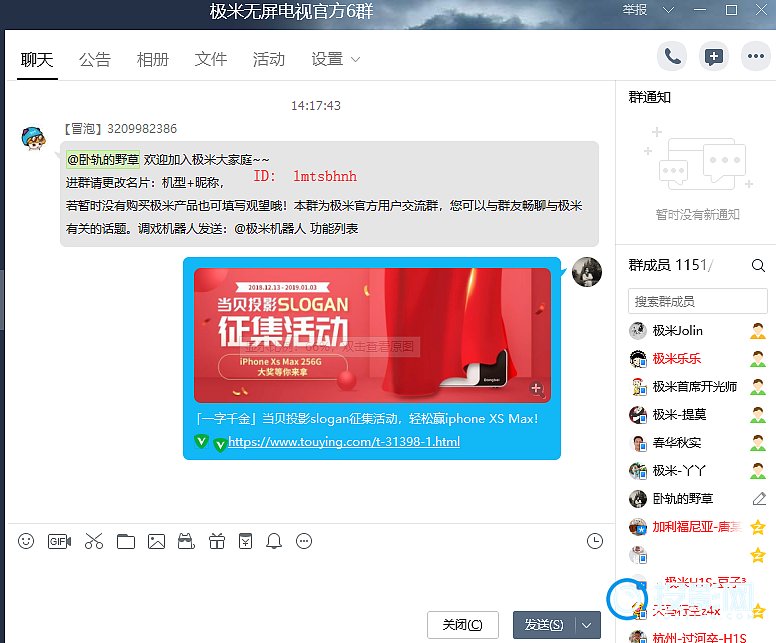Click sender name 【冒泡】3209982386
The width and height of the screenshot is (776, 643).
[x=120, y=129]
